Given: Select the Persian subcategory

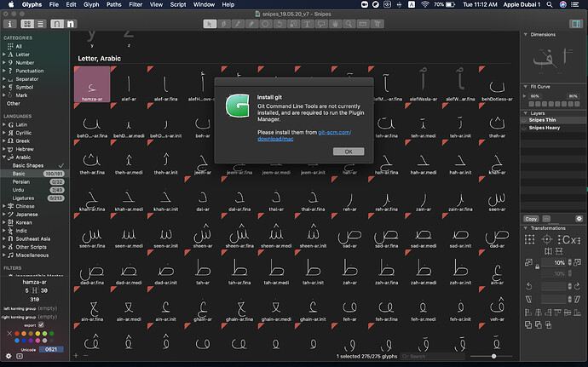Looking at the screenshot, I should [21, 182].
